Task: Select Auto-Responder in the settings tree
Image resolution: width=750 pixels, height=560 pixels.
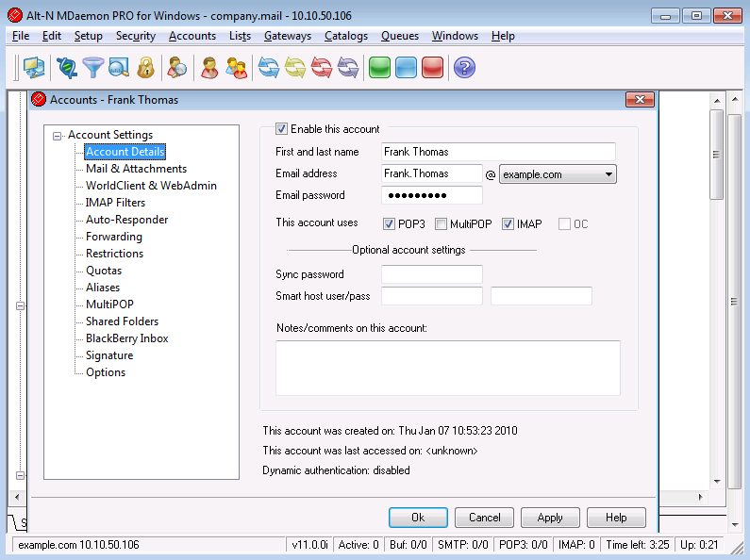Action: 126,220
